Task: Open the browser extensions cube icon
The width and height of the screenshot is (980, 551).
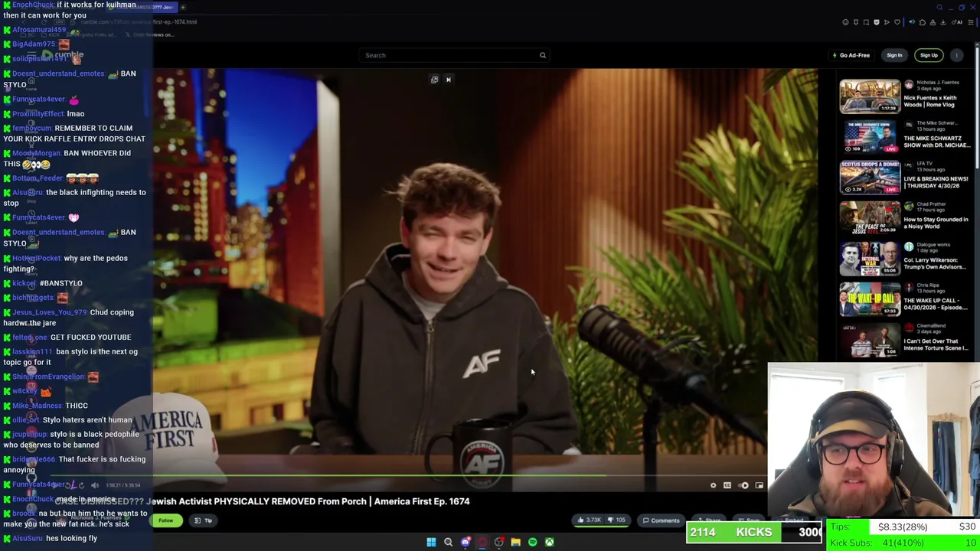Action: click(923, 22)
